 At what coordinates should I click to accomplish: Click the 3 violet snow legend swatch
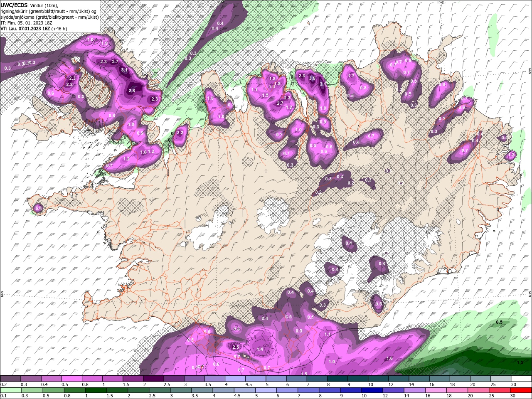click(x=194, y=379)
